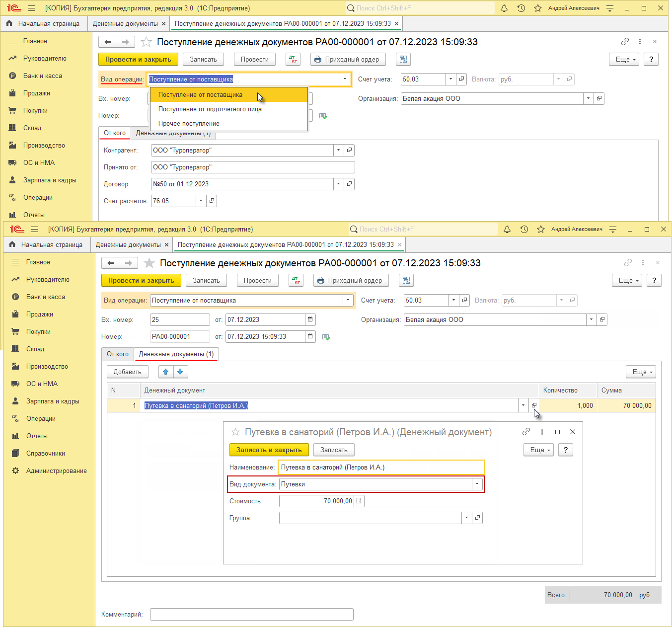Add the upper window document to favorites with the star
Viewport: 672px width, 628px height.
pos(146,42)
